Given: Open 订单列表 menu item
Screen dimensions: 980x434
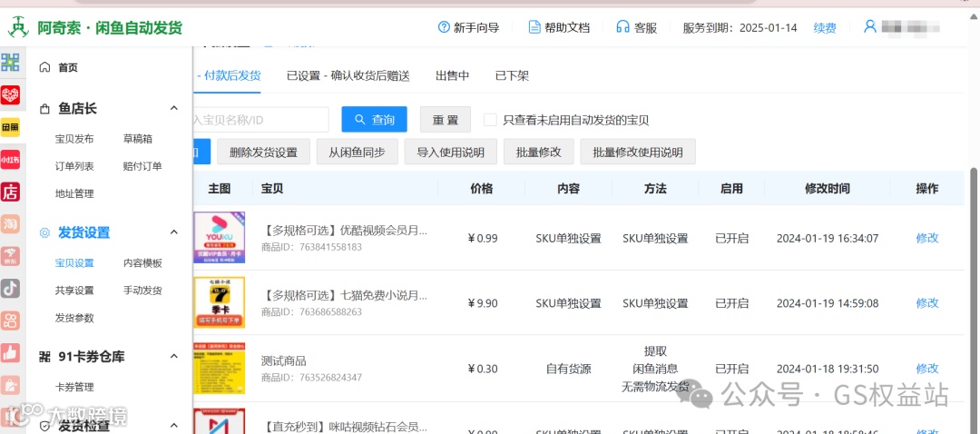Looking at the screenshot, I should [74, 166].
